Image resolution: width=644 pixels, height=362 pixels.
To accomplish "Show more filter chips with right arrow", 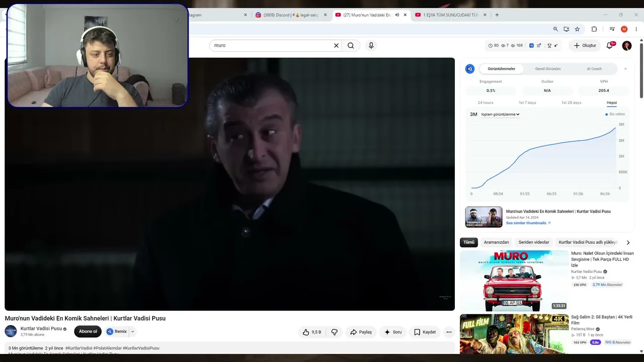I will (628, 242).
